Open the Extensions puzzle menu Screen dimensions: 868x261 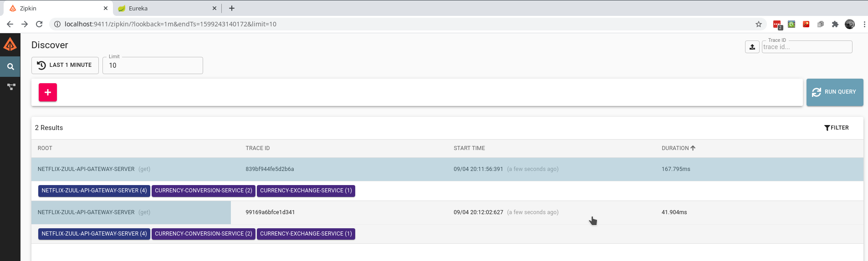pyautogui.click(x=835, y=24)
